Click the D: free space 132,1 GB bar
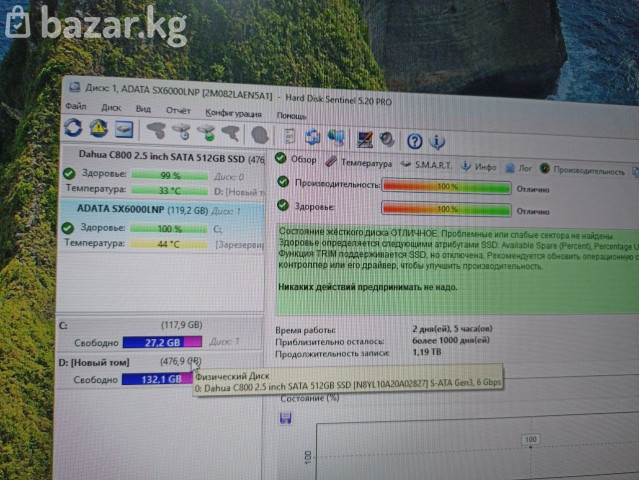639x480 pixels. coord(155,379)
